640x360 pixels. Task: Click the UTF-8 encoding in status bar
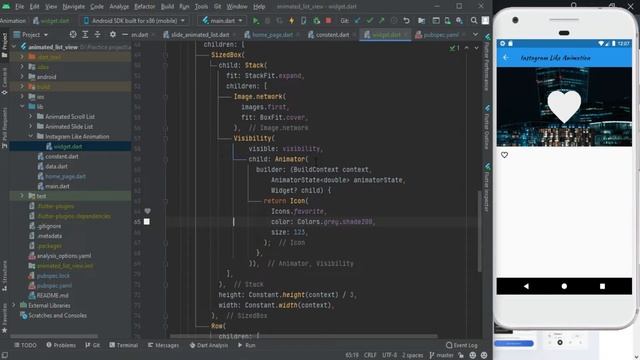[389, 356]
